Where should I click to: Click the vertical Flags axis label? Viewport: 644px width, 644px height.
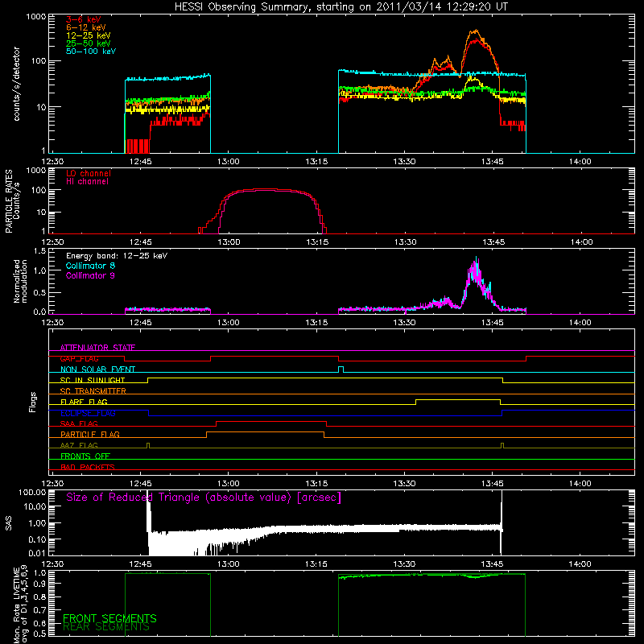click(x=32, y=402)
